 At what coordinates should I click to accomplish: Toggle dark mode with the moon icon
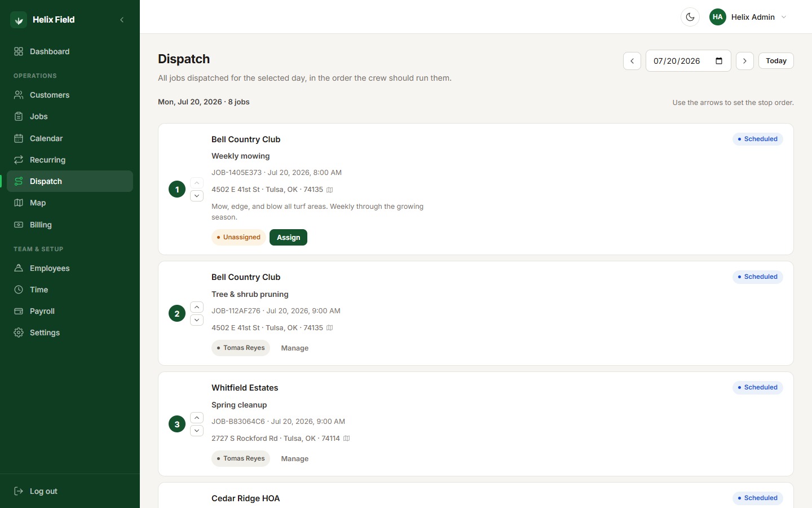pyautogui.click(x=690, y=17)
